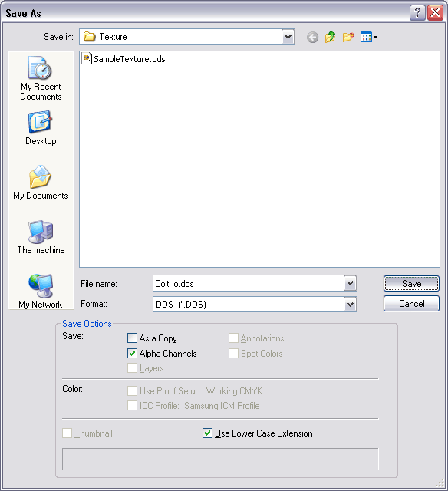The height and width of the screenshot is (491, 448).
Task: Expand the Format dropdown
Action: click(350, 304)
